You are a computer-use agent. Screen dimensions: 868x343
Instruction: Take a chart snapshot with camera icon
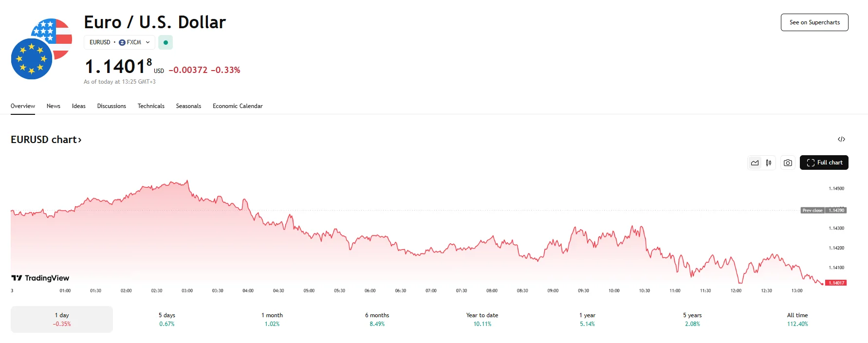pyautogui.click(x=788, y=163)
